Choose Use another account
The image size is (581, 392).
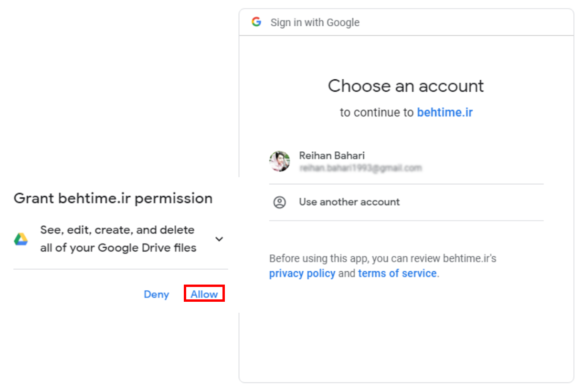pyautogui.click(x=349, y=202)
